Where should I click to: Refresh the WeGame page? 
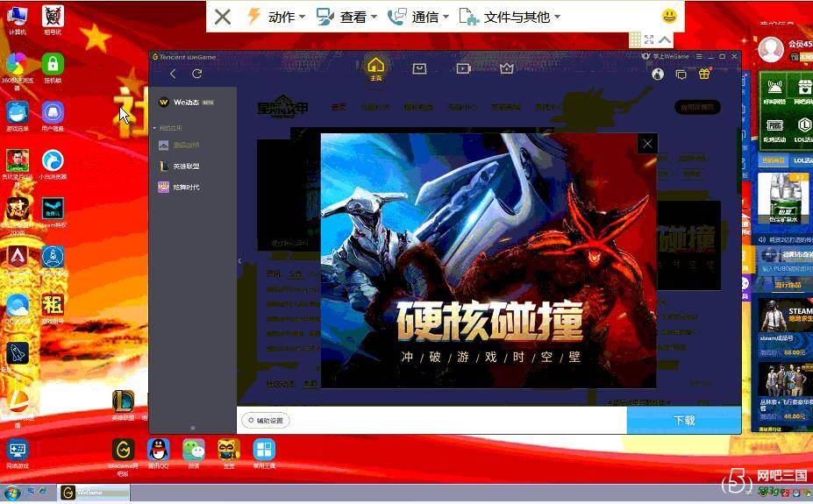[197, 75]
